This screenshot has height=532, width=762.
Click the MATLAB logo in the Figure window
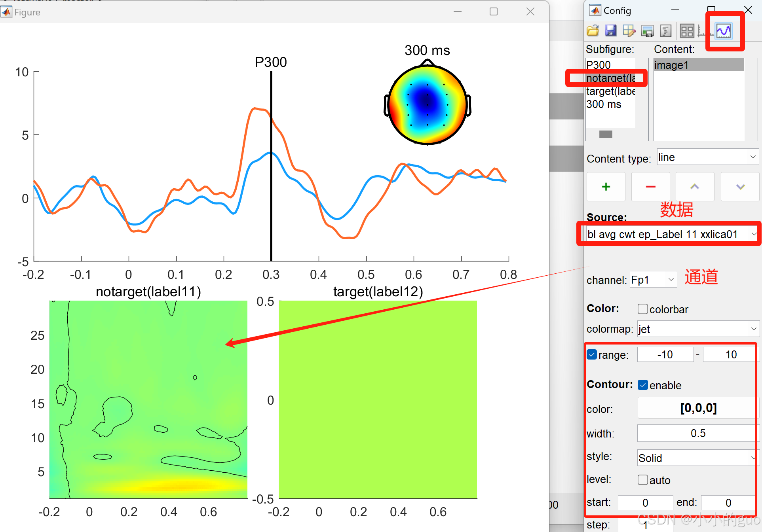coord(6,12)
